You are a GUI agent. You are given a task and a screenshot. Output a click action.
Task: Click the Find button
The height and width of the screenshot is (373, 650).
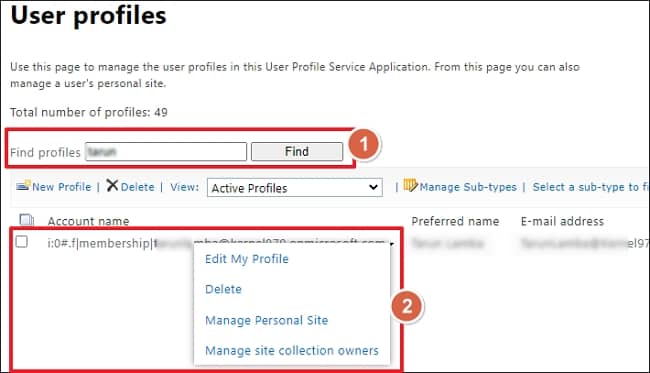point(297,152)
